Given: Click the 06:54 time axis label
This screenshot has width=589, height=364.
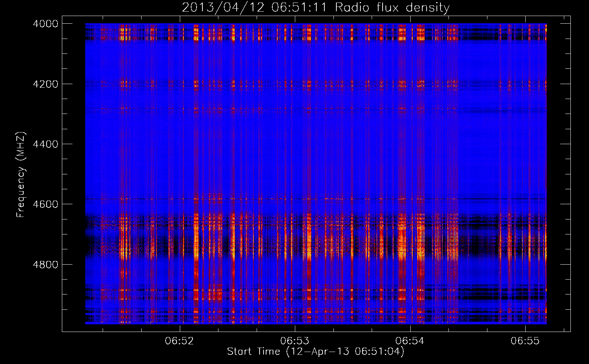Looking at the screenshot, I should (x=410, y=341).
